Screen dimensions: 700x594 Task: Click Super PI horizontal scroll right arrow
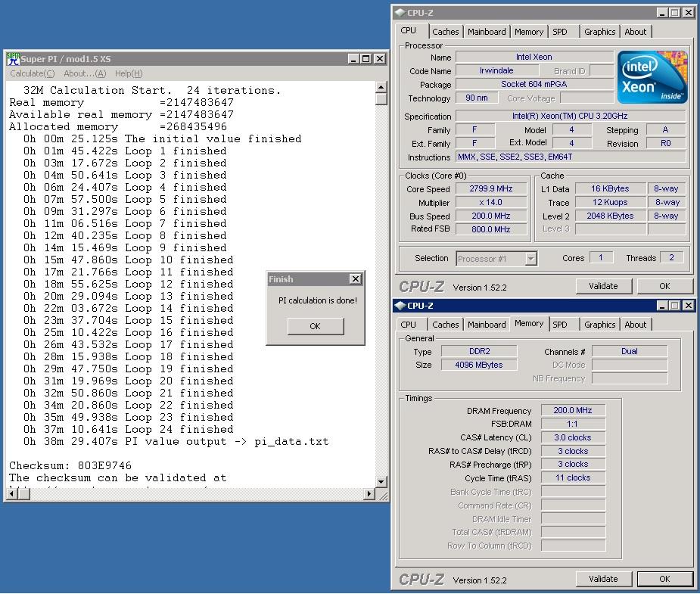[x=369, y=493]
